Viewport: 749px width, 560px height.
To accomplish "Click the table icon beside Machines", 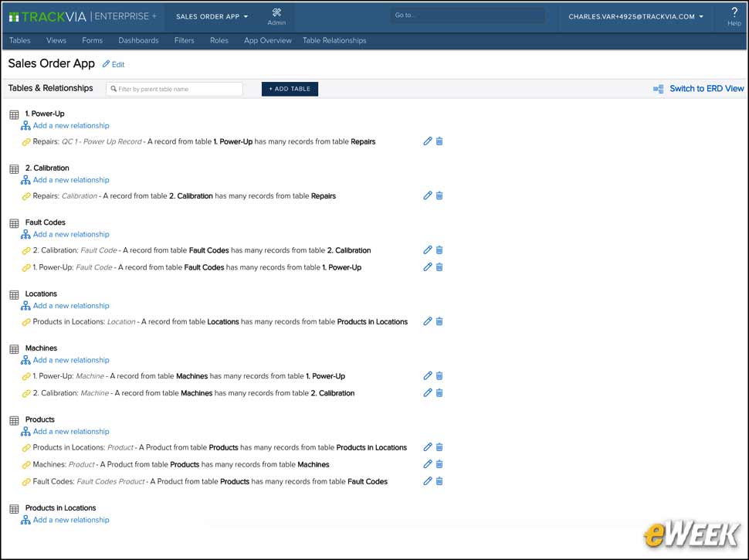I will (x=15, y=349).
